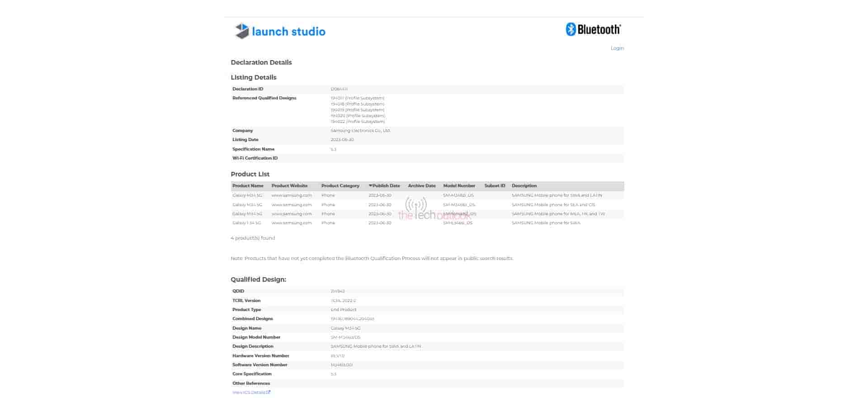868x416 pixels.
Task: Click the www.samsung.com link for Galaxy M34 5G
Action: click(x=291, y=195)
